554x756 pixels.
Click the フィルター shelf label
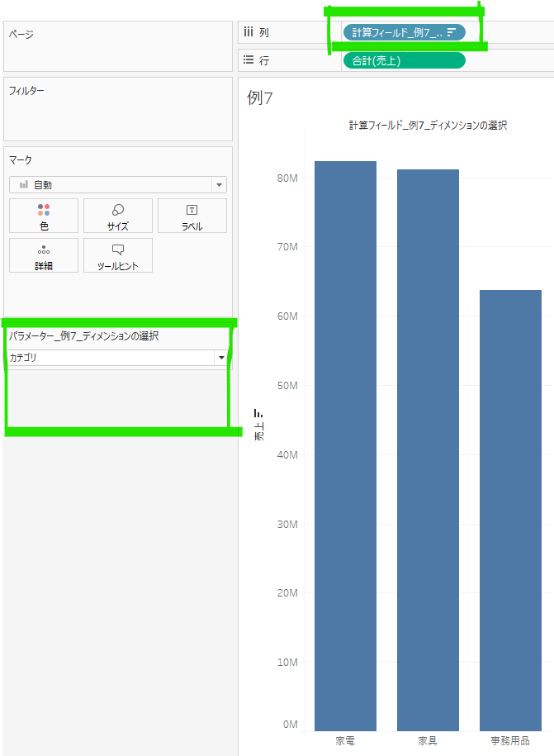coord(26,90)
